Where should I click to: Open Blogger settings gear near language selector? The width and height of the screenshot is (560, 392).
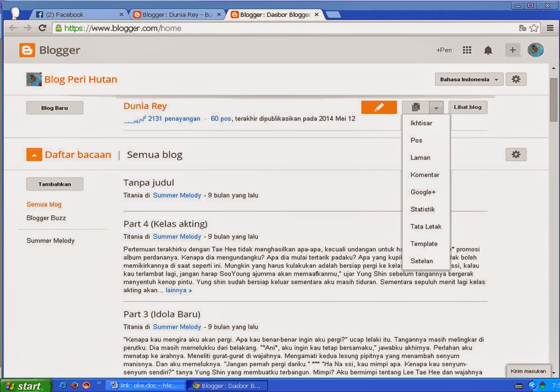point(516,80)
